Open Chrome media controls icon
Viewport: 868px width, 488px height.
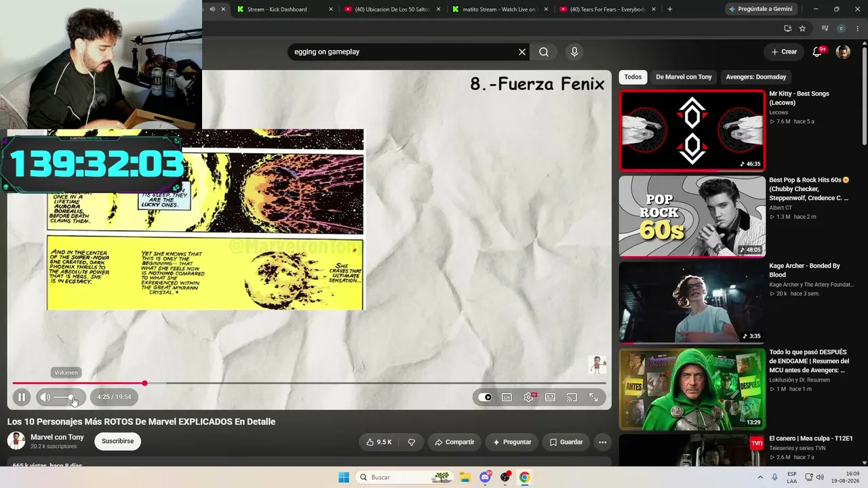point(825,28)
